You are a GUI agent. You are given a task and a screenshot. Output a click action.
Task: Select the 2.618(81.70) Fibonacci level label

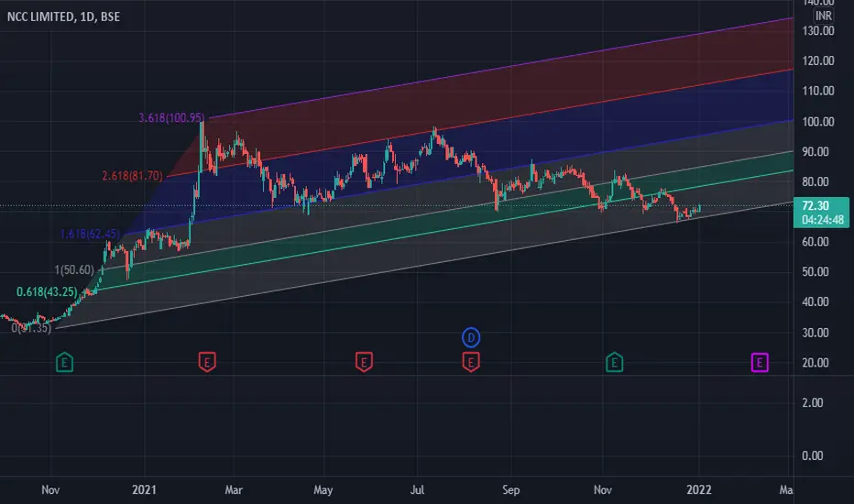[132, 176]
